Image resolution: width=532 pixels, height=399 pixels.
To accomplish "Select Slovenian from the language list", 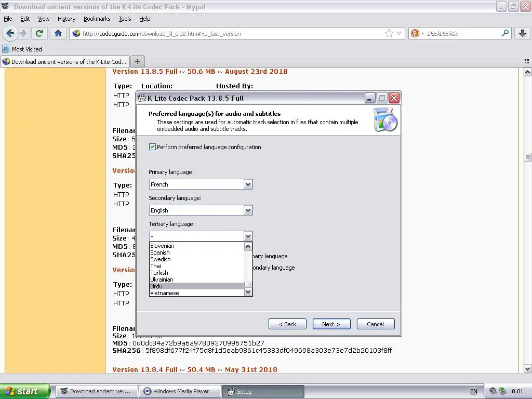I will (196, 246).
